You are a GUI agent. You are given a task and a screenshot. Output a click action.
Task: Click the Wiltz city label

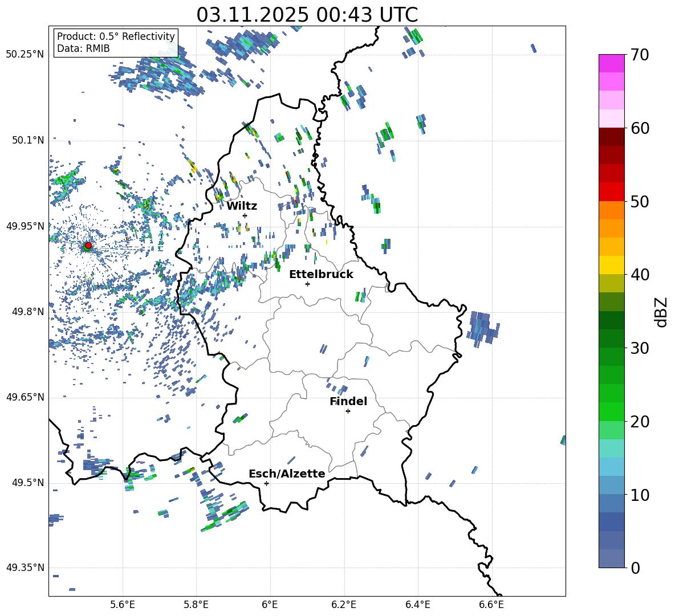tap(242, 206)
